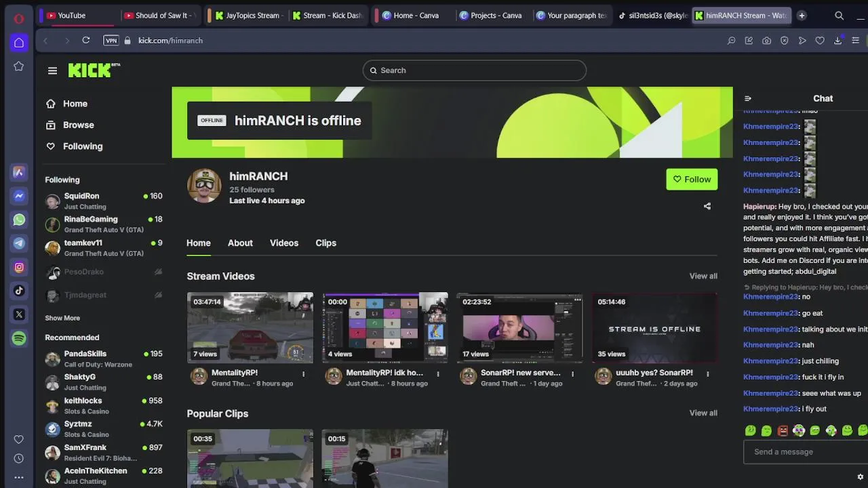
Task: Go to Browse in Kick sidebar
Action: [x=70, y=125]
